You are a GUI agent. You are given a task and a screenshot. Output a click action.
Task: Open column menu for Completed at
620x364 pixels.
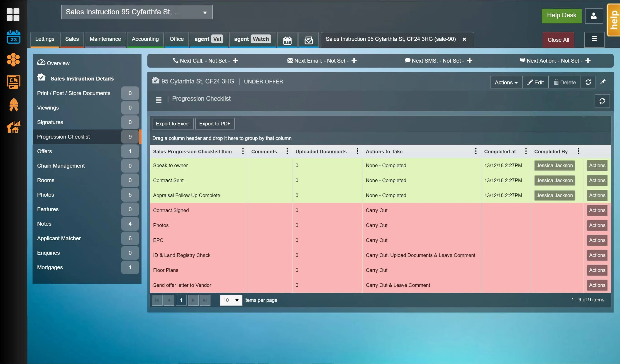pyautogui.click(x=526, y=151)
